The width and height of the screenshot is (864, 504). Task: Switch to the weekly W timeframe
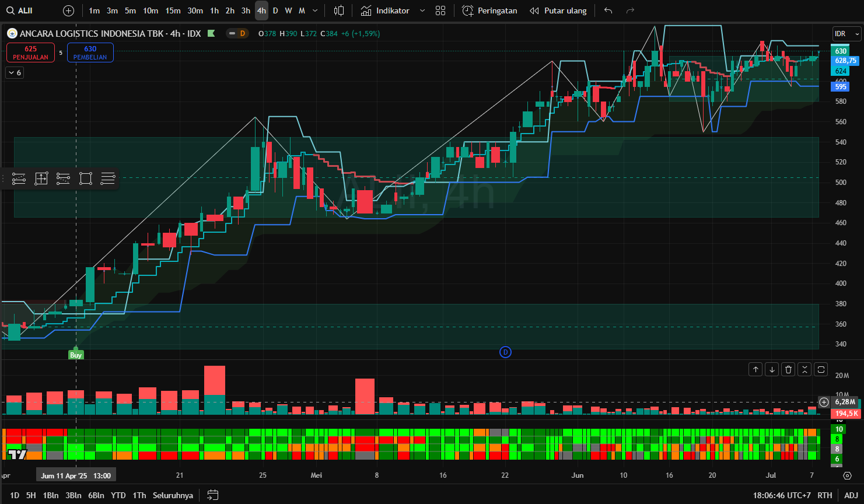tap(288, 10)
